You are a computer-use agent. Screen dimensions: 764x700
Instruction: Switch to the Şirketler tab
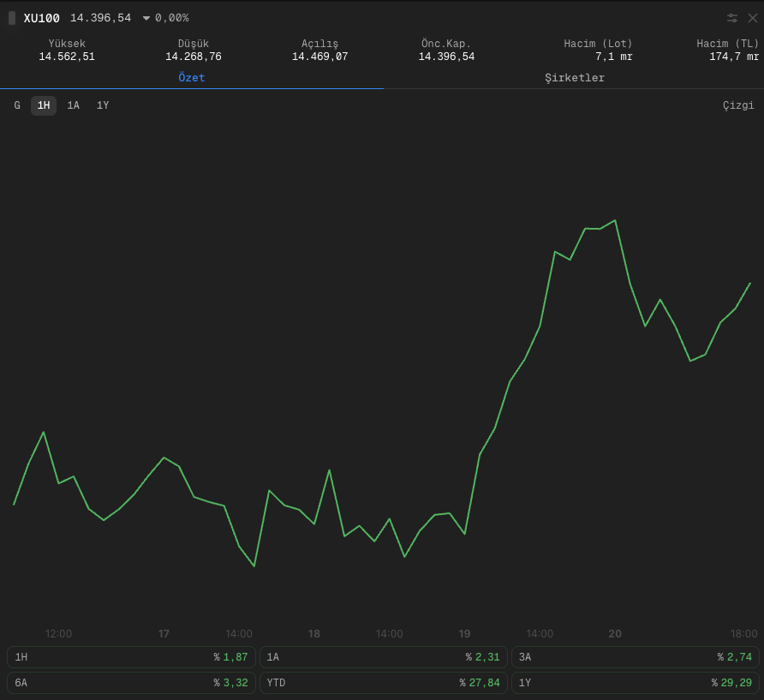coord(575,78)
